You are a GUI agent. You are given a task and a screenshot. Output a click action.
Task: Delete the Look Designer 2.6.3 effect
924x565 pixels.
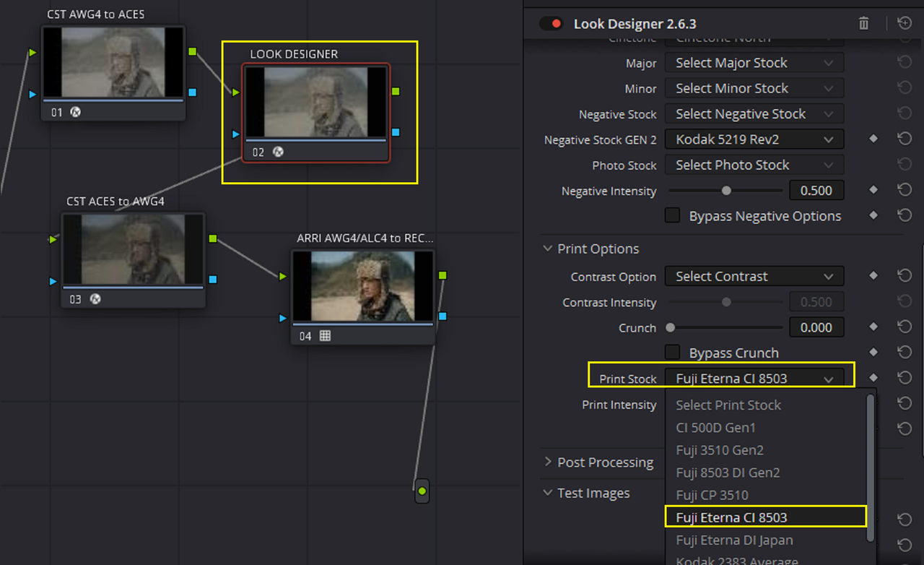coord(864,24)
